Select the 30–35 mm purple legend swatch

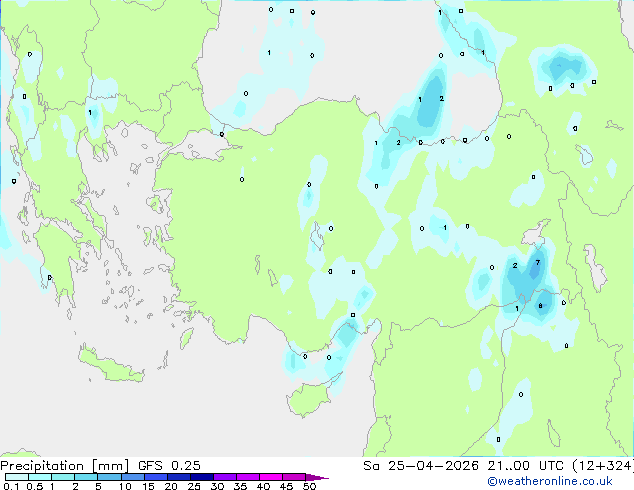(x=225, y=477)
